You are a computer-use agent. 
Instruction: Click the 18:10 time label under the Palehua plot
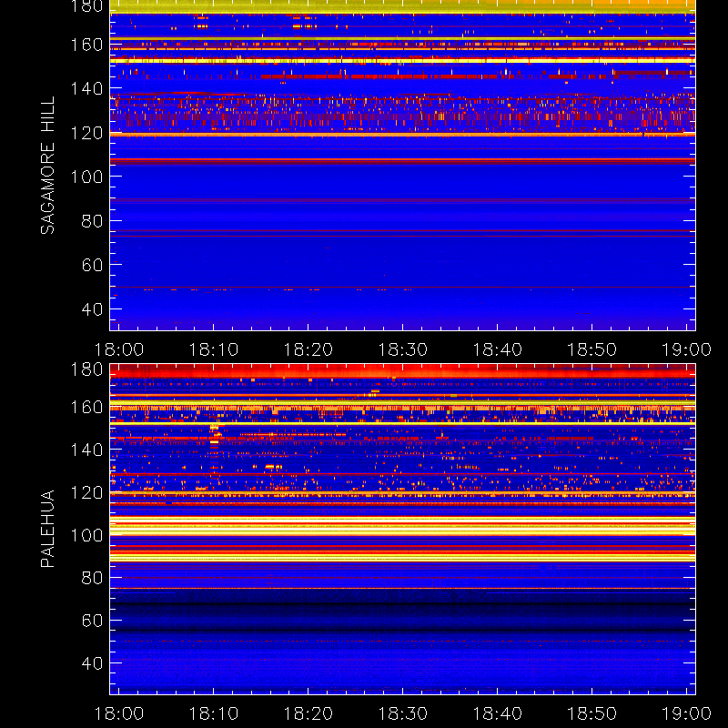pos(214,713)
